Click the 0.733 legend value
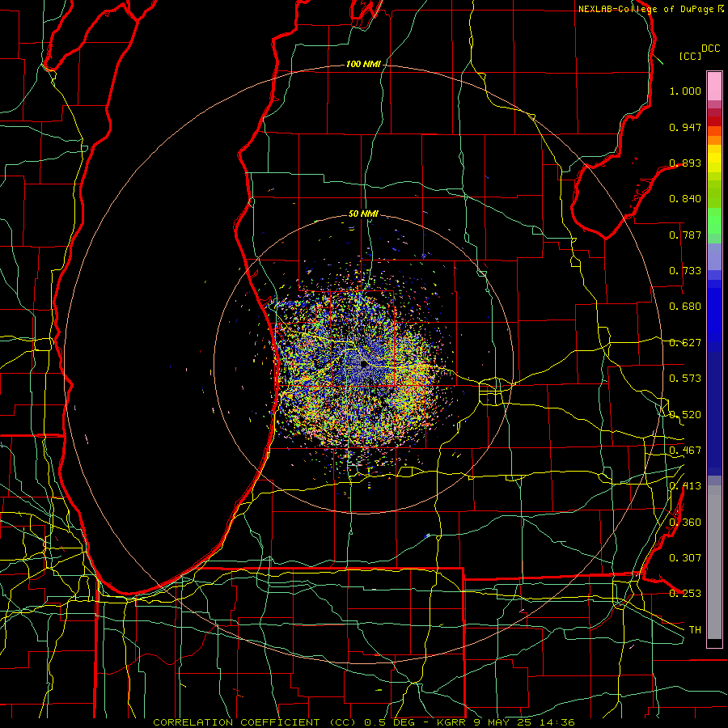Screen dimensions: 728x728 [x=685, y=271]
